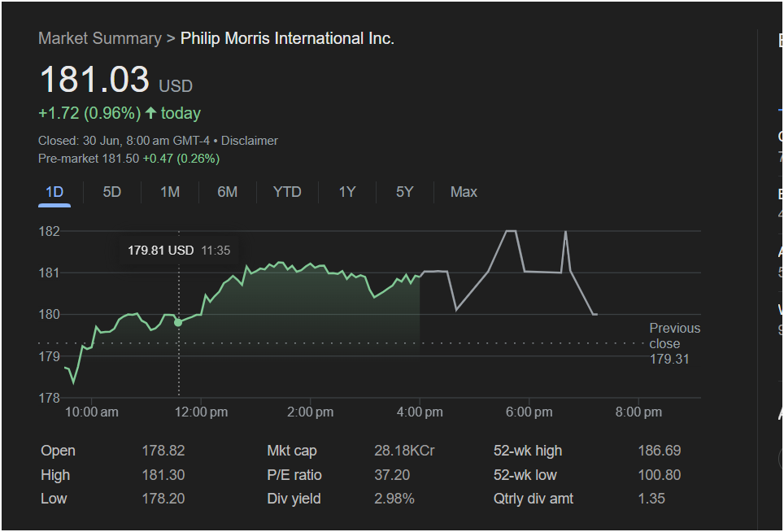Click the dividend yield value 2.98%
This screenshot has height=532, width=784.
pos(394,499)
